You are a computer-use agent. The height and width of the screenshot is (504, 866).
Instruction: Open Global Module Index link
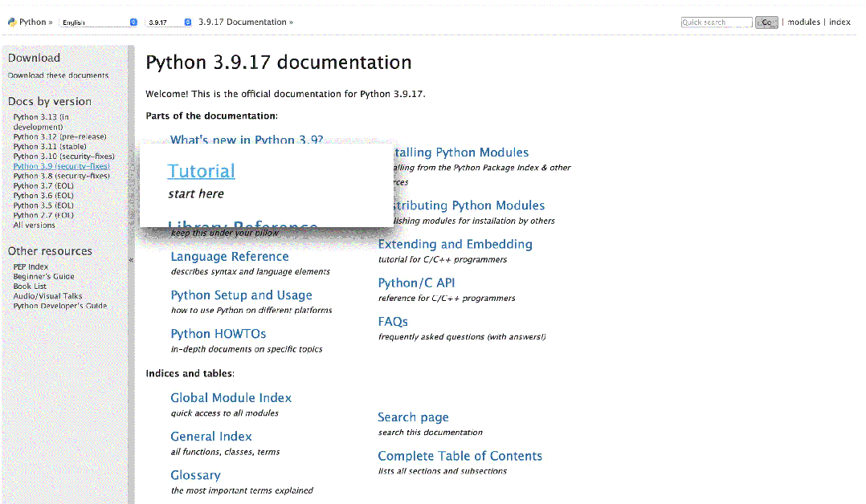pyautogui.click(x=231, y=397)
